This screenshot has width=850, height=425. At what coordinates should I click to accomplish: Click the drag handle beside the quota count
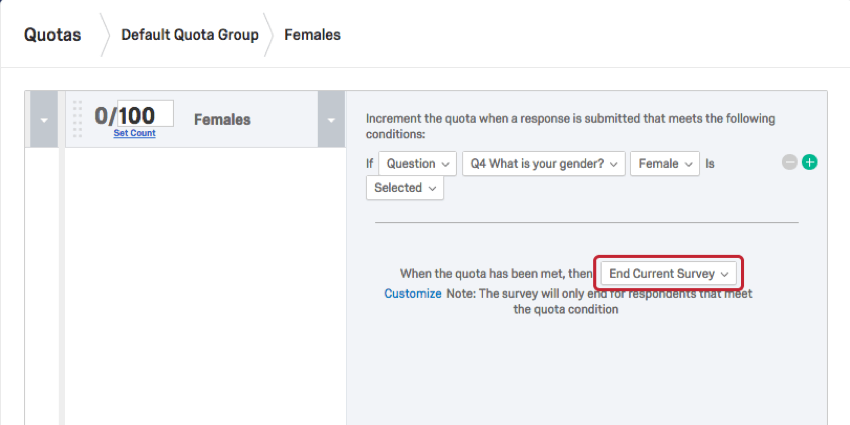point(78,119)
